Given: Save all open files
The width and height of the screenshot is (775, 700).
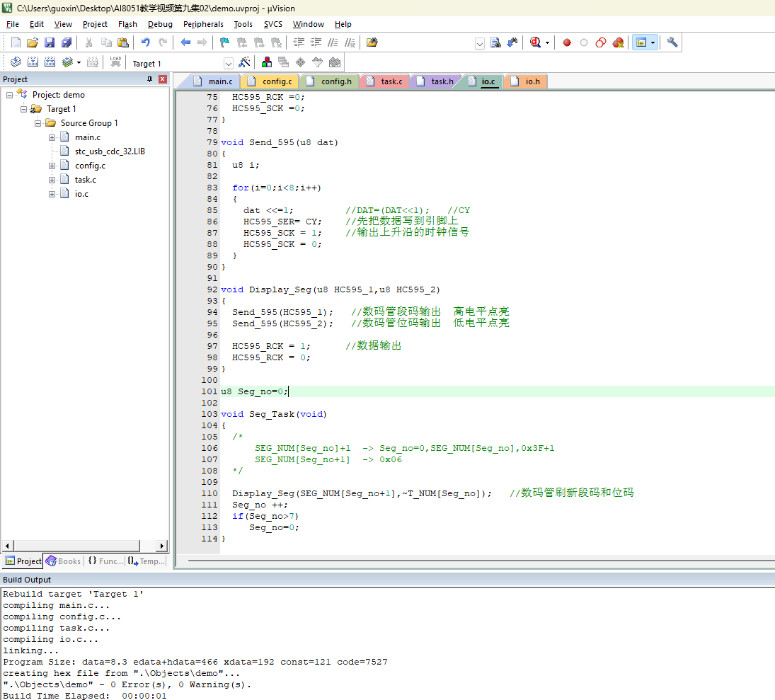Looking at the screenshot, I should (x=67, y=42).
